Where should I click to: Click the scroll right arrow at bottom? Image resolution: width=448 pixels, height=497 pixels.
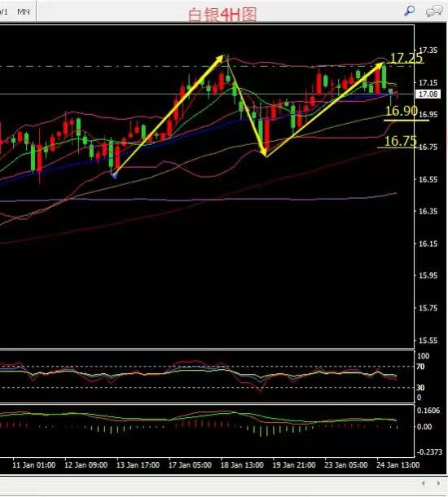pos(438,483)
